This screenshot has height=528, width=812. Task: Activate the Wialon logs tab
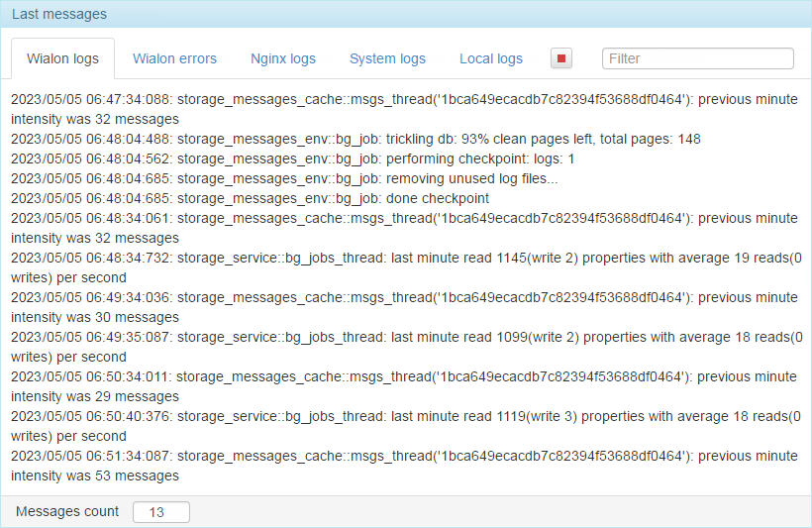tap(62, 58)
